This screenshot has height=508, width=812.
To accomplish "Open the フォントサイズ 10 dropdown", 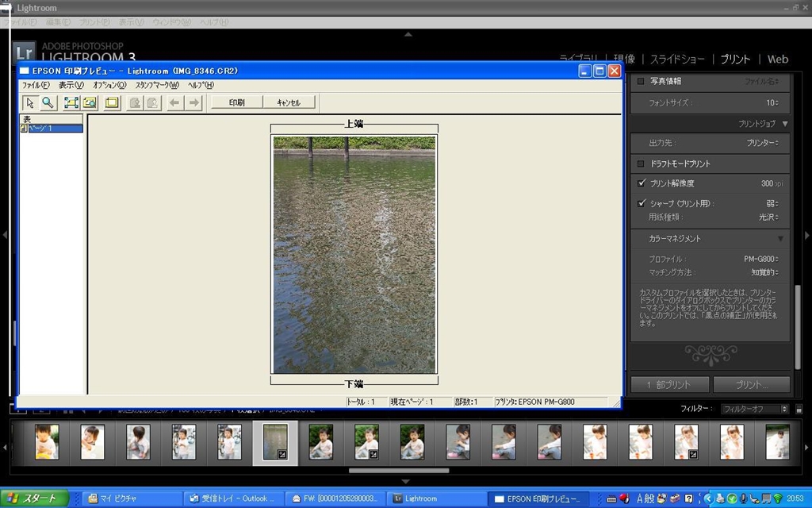I will [x=772, y=102].
